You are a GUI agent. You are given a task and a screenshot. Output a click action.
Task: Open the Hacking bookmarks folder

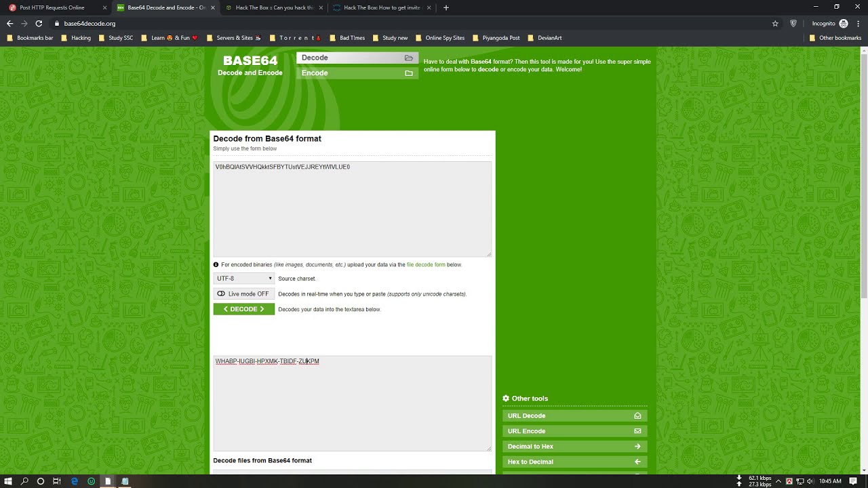pyautogui.click(x=76, y=38)
